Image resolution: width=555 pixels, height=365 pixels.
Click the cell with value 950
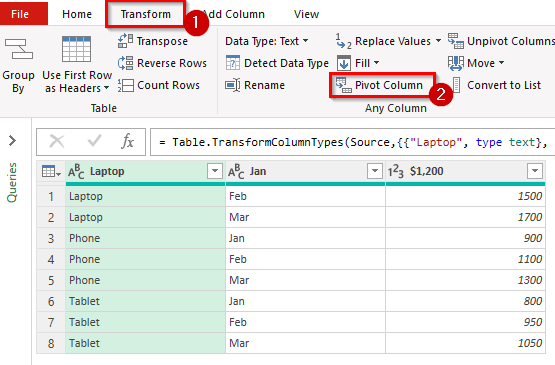point(465,323)
